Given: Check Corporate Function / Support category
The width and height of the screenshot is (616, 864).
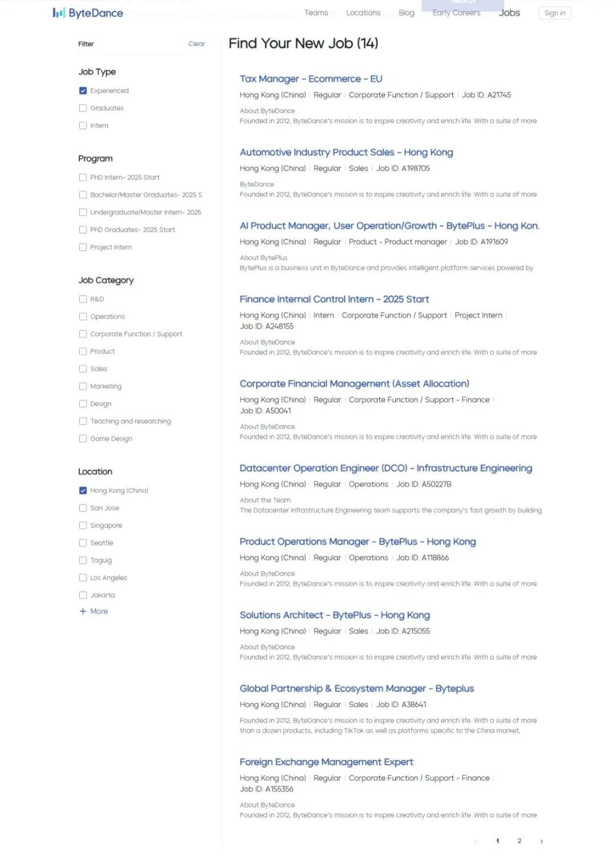Looking at the screenshot, I should click(x=83, y=334).
